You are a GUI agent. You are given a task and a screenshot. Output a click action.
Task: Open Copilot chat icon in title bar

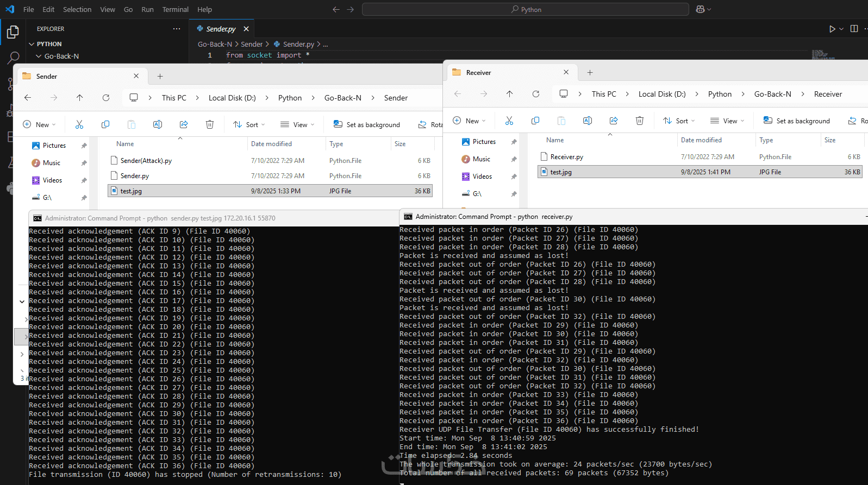click(x=700, y=9)
